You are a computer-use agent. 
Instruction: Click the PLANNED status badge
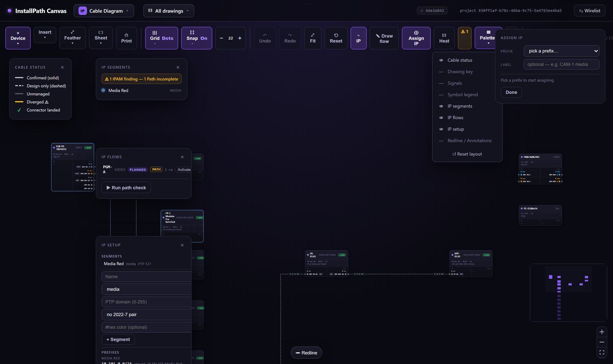[x=138, y=170]
